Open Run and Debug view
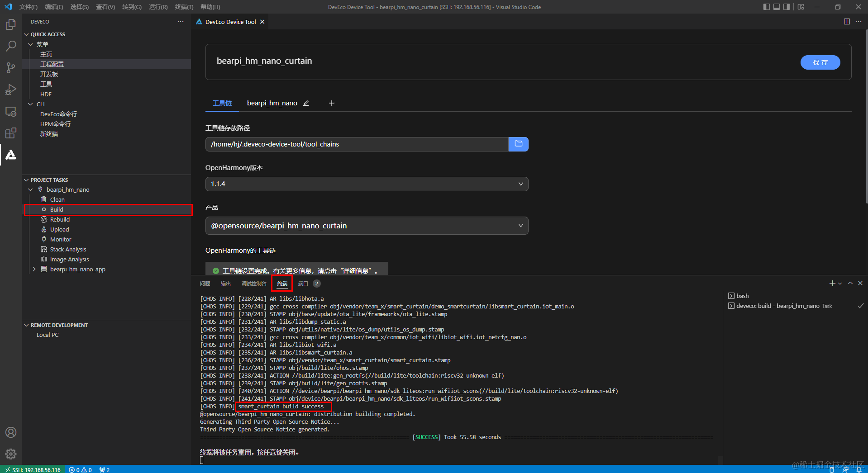The height and width of the screenshot is (473, 868). pyautogui.click(x=11, y=90)
